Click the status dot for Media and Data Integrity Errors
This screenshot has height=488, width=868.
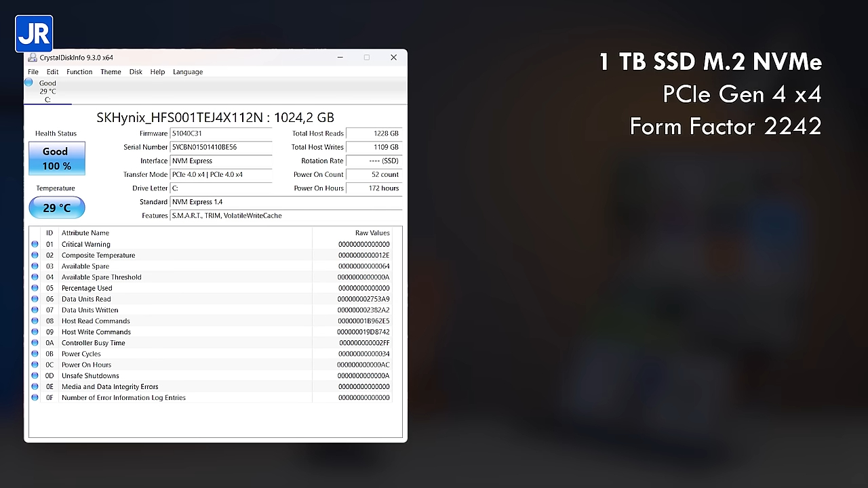tap(35, 387)
